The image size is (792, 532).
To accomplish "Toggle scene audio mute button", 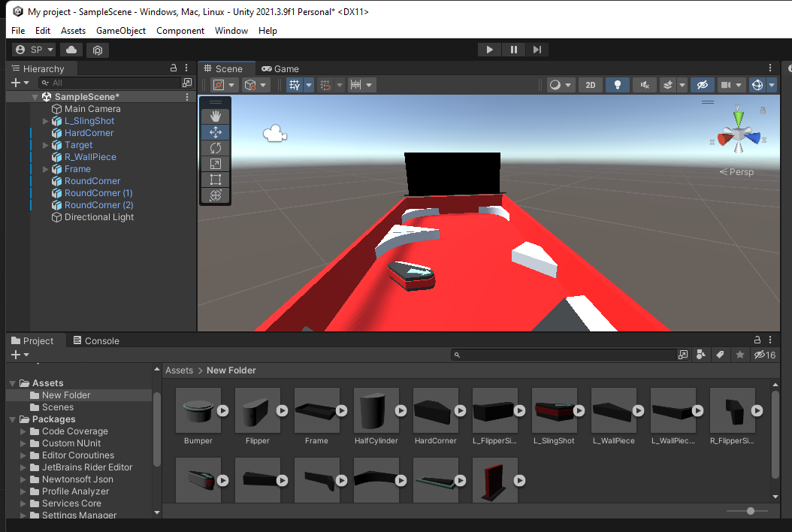I will tap(644, 85).
